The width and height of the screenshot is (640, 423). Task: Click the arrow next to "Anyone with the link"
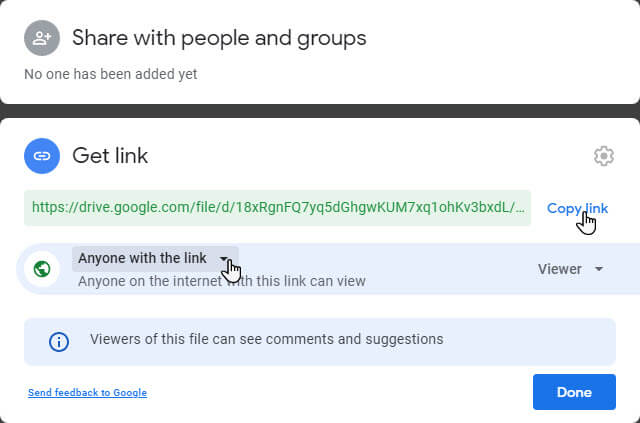(x=224, y=258)
